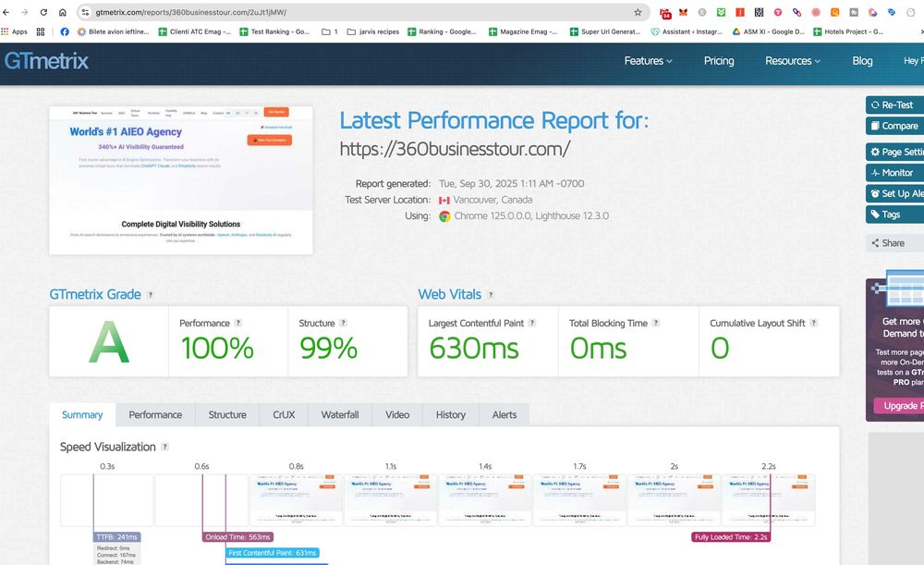Expand the Features dropdown menu
Screen dimensions: 924x565
point(648,61)
